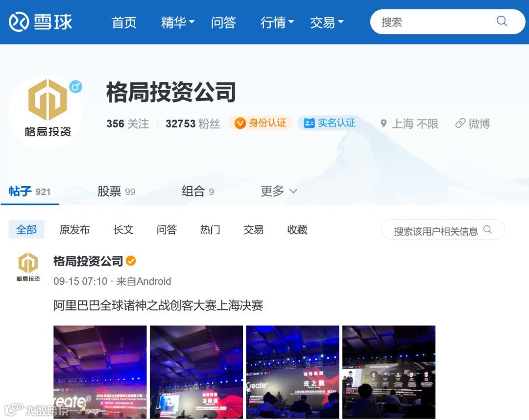Click the magnifier icon in top search bar
Image resolution: width=529 pixels, height=420 pixels.
pyautogui.click(x=502, y=21)
